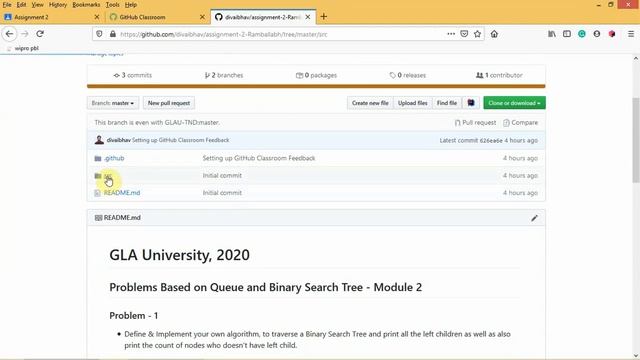Click the Home icon in toolbar

click(x=494, y=34)
